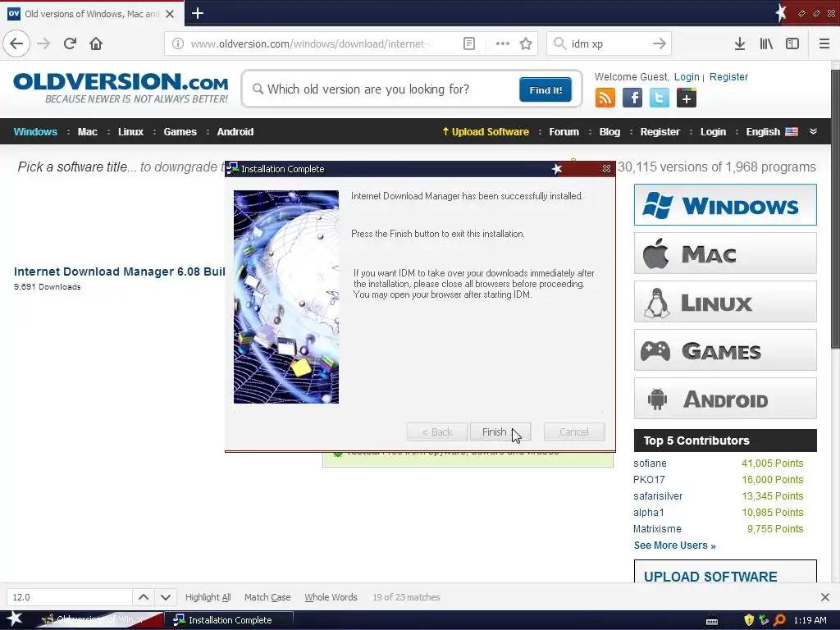Open the Twitter social icon
Image resolution: width=840 pixels, height=630 pixels.
660,98
